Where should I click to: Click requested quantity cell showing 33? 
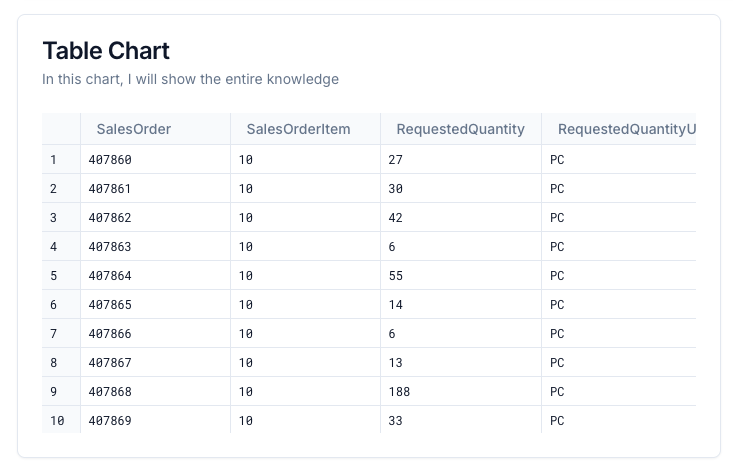pyautogui.click(x=461, y=419)
